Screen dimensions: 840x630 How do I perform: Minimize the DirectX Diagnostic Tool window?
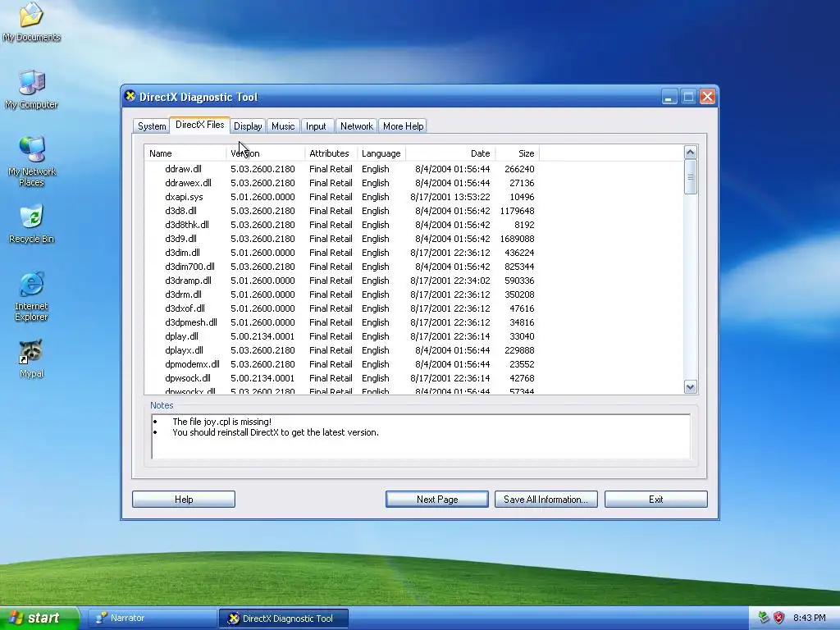point(669,97)
